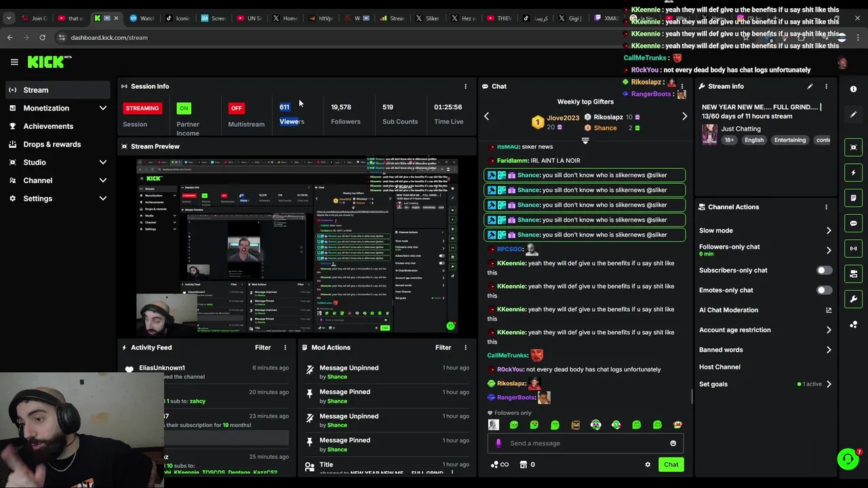
Task: Click the Kick logo
Action: [x=50, y=62]
